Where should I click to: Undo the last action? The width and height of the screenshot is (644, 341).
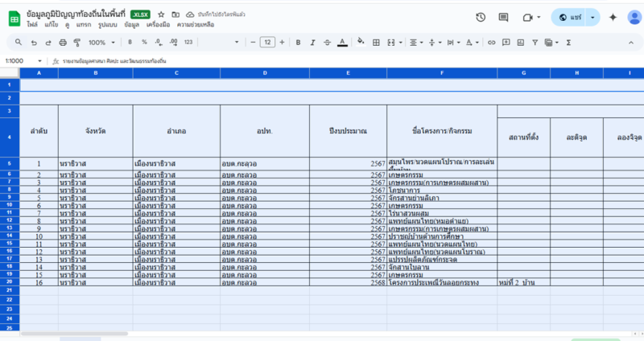coord(34,43)
